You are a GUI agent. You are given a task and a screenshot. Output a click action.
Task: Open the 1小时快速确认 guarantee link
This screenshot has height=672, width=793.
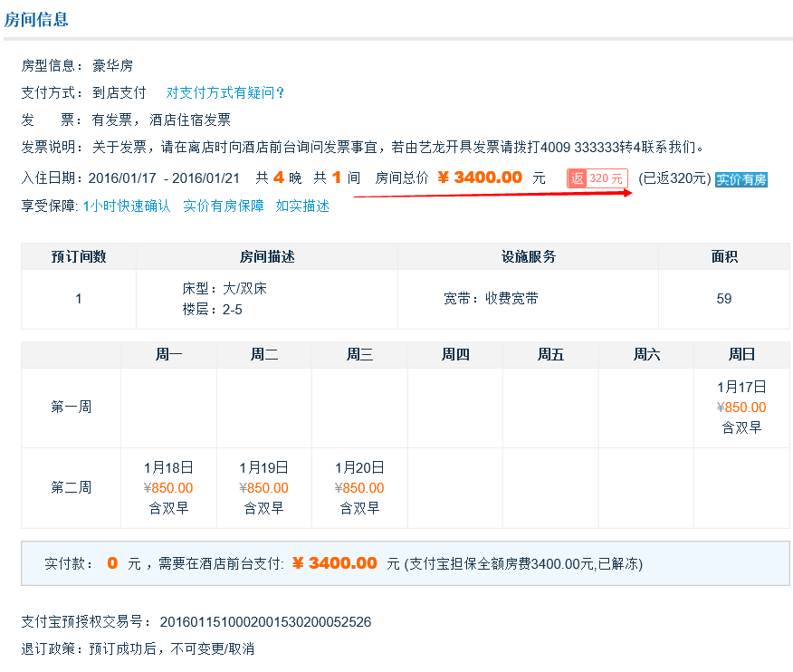point(126,206)
